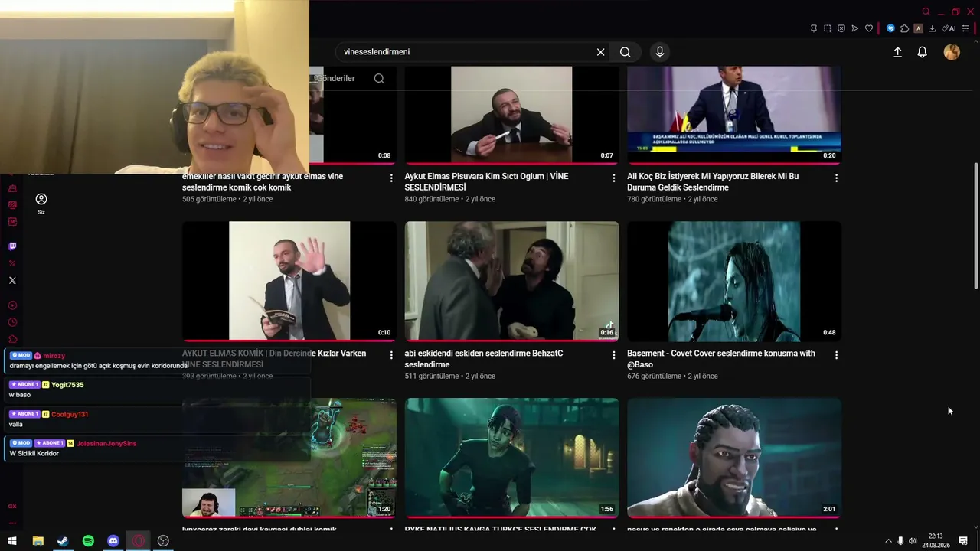This screenshot has width=980, height=551.
Task: Open the account avatar menu
Action: coord(952,52)
